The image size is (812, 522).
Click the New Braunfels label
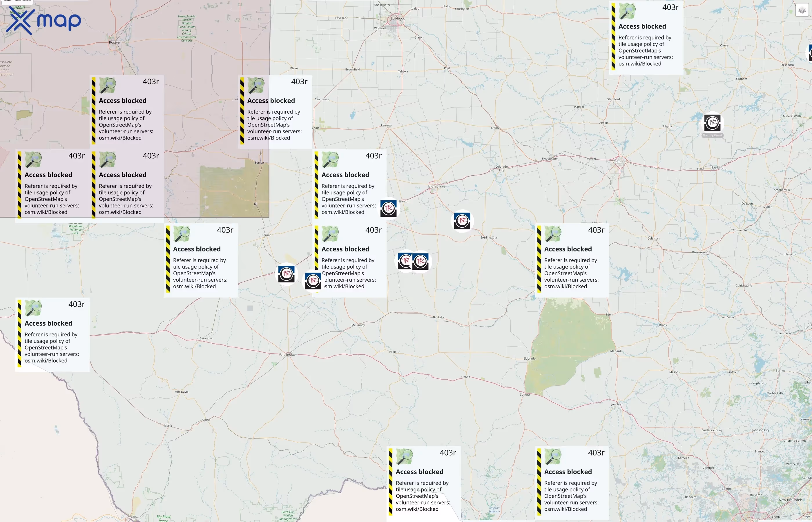point(790,500)
